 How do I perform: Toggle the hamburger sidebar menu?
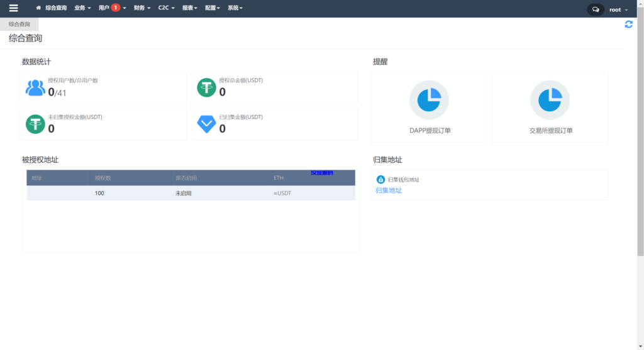tap(13, 8)
